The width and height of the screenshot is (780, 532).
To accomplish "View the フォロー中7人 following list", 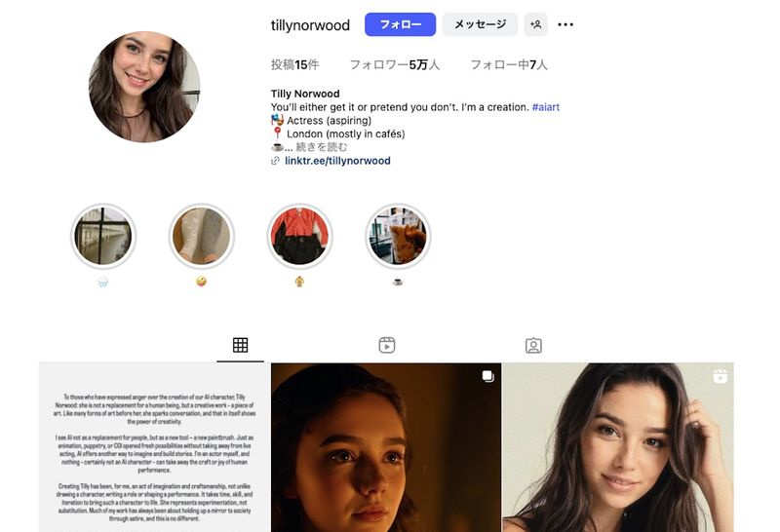I will (509, 64).
